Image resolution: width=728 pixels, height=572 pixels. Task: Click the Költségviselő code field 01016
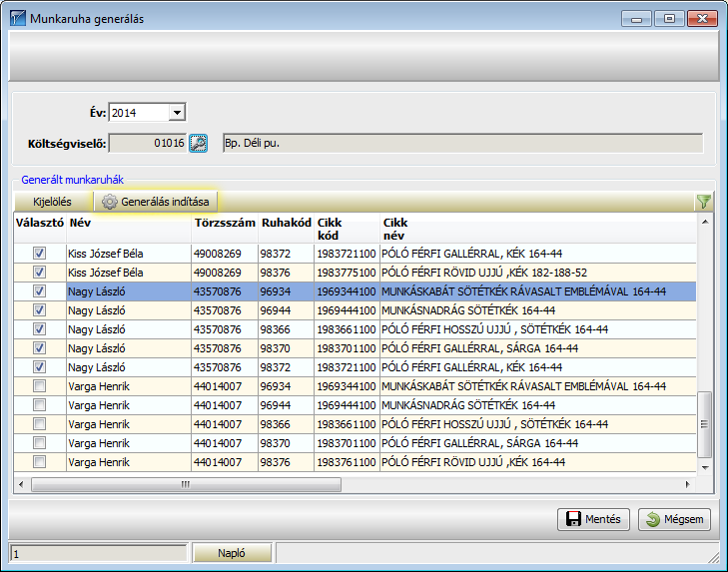coord(148,143)
